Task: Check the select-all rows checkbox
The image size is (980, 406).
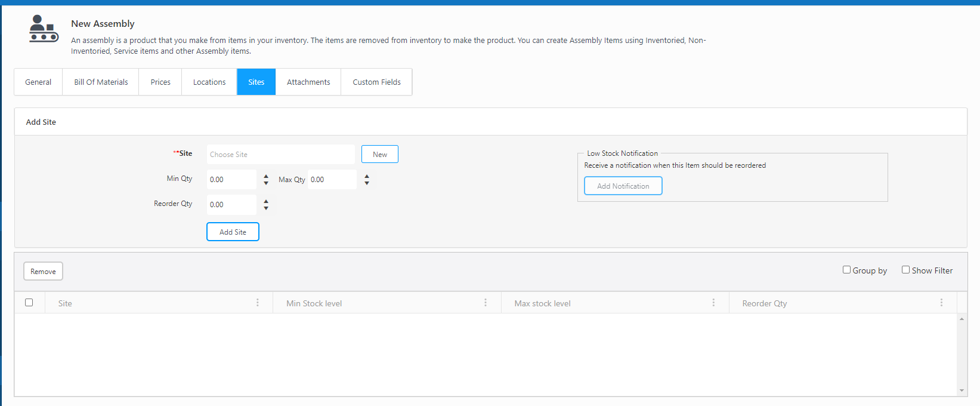Action: (x=29, y=302)
